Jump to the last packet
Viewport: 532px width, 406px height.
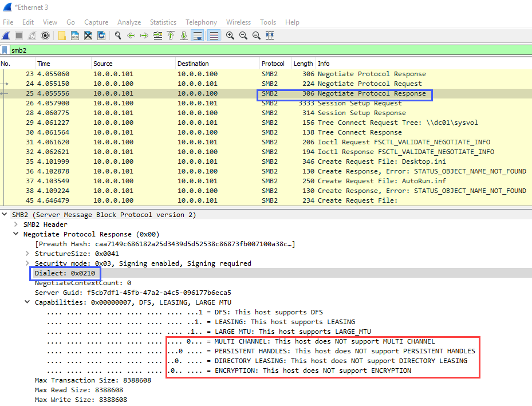(x=184, y=36)
